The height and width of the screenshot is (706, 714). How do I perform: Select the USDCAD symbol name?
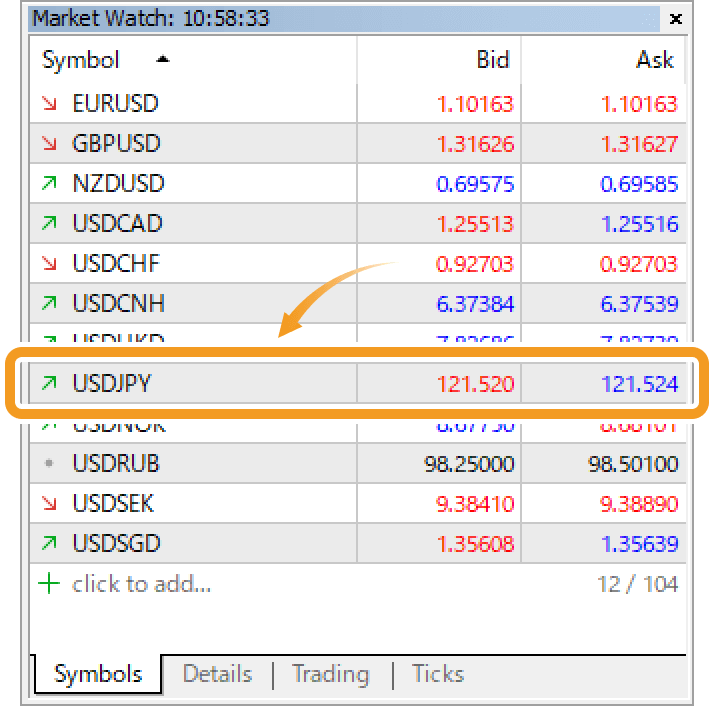tap(117, 224)
